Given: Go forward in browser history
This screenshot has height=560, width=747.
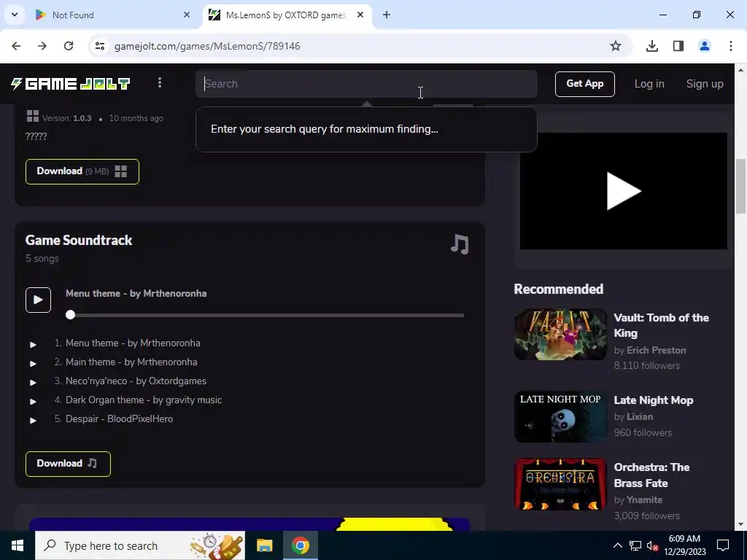Looking at the screenshot, I should coord(42,46).
